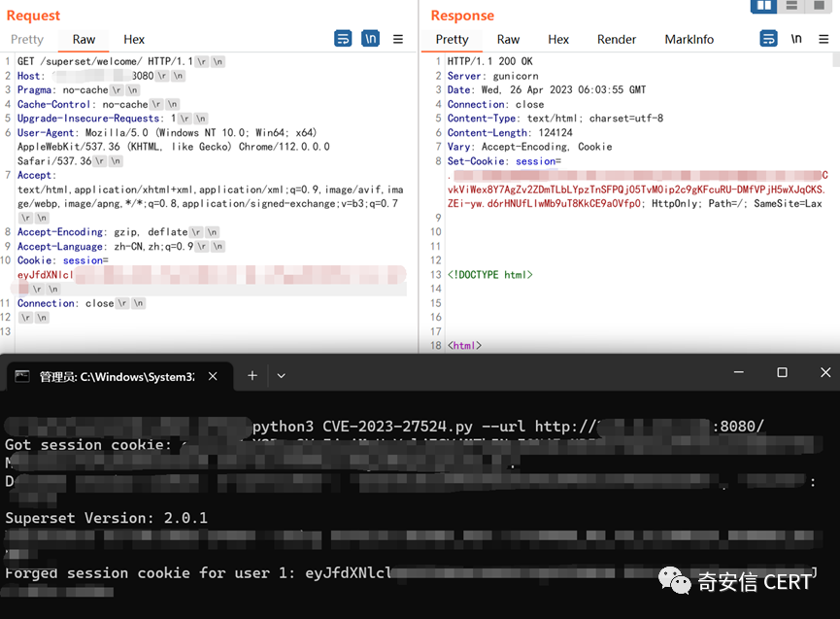Select the Raw tab in Request panel

[84, 40]
